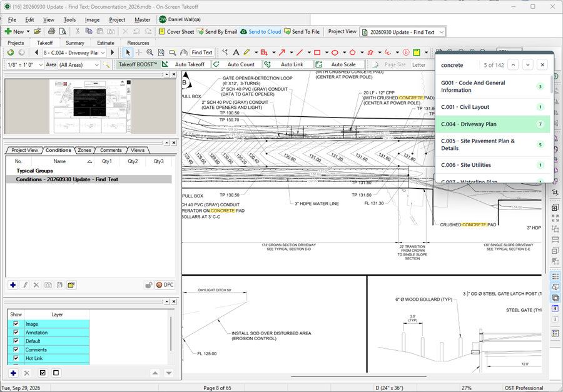This screenshot has height=392, width=563.
Task: Click the Dimension measure tool icon
Action: 225,53
